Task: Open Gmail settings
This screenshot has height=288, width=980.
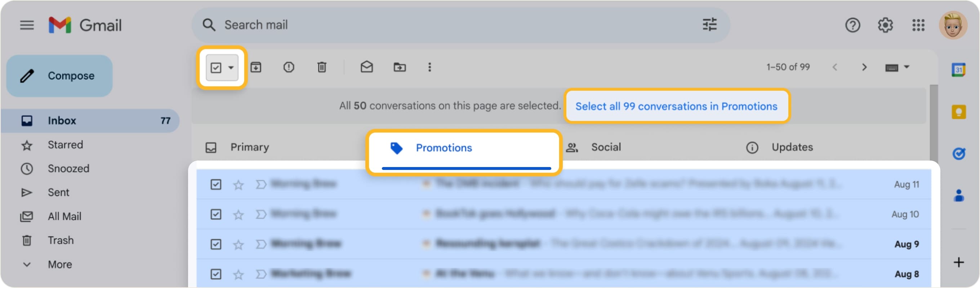Action: click(885, 25)
